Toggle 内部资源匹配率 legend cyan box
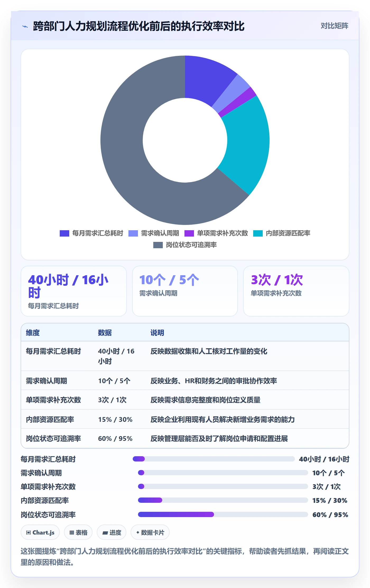The image size is (370, 588). pos(258,233)
